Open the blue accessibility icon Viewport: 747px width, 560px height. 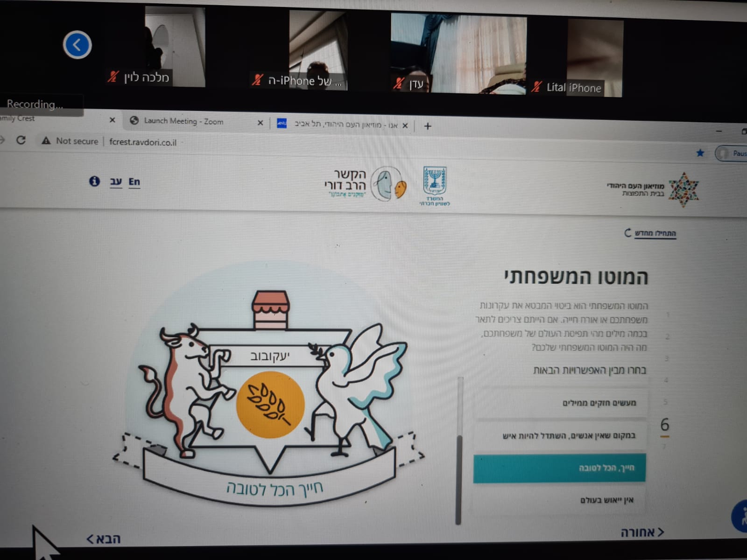(x=740, y=516)
